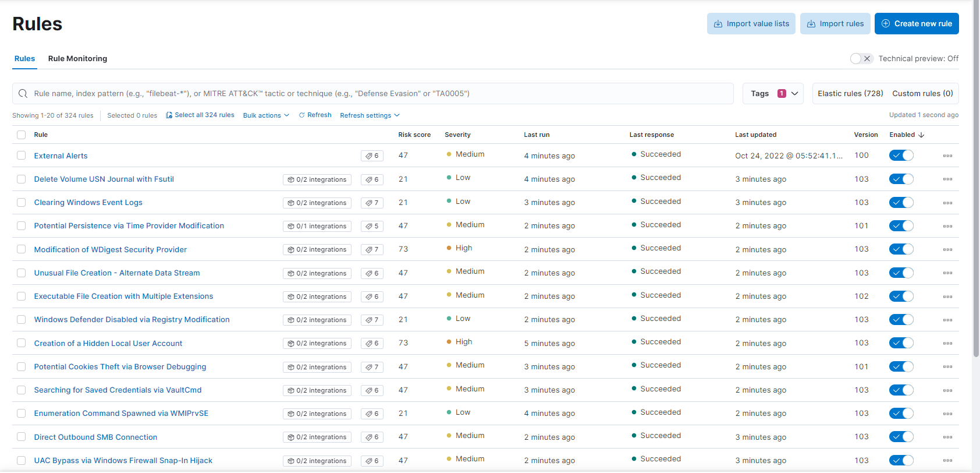The width and height of the screenshot is (980, 473).
Task: Disable the Searching for Saved Credentials rule
Action: coord(901,390)
